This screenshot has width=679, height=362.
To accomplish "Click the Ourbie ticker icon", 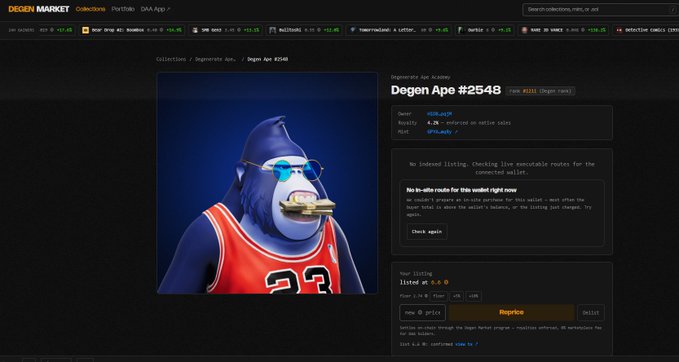I will 462,30.
